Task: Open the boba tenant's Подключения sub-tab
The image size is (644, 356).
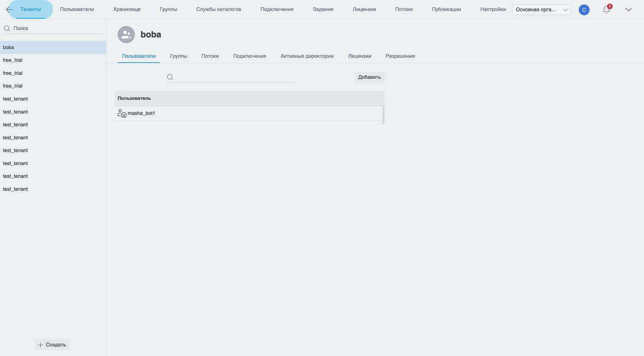Action: point(250,56)
